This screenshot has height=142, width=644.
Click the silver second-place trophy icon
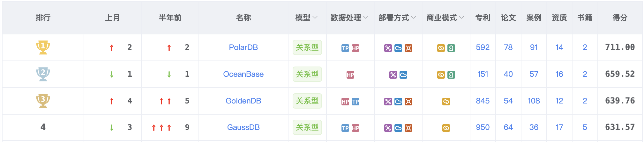[43, 74]
